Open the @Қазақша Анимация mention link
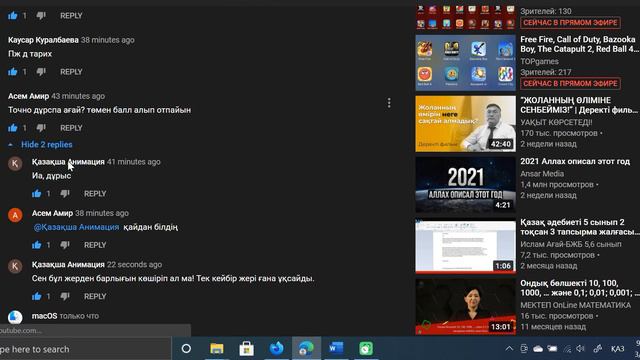This screenshot has height=360, width=640. [76, 227]
